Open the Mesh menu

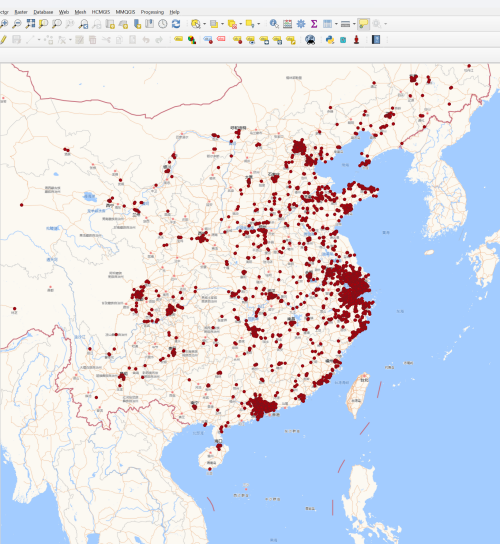(x=80, y=12)
